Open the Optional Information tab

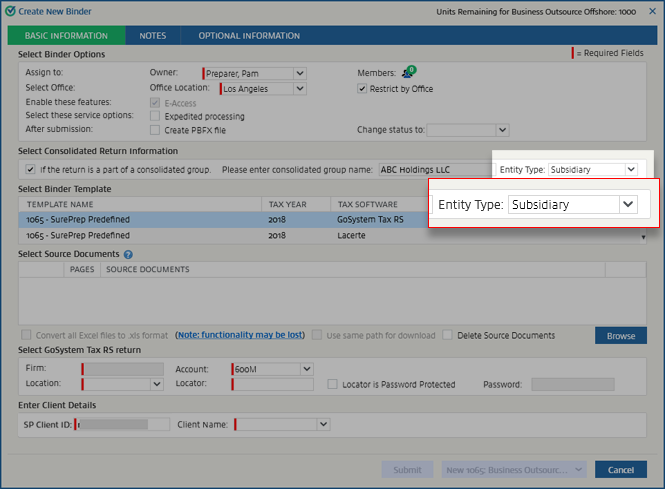(248, 36)
